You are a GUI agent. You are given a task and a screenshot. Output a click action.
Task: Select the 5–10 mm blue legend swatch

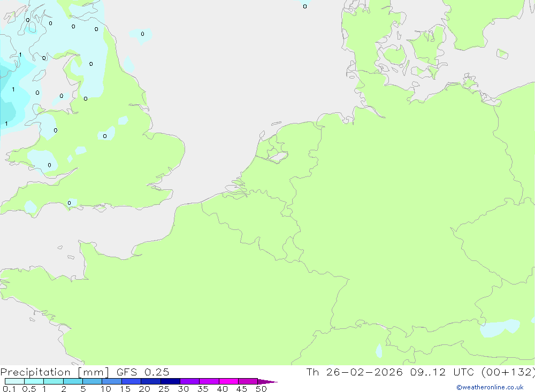coord(93,381)
